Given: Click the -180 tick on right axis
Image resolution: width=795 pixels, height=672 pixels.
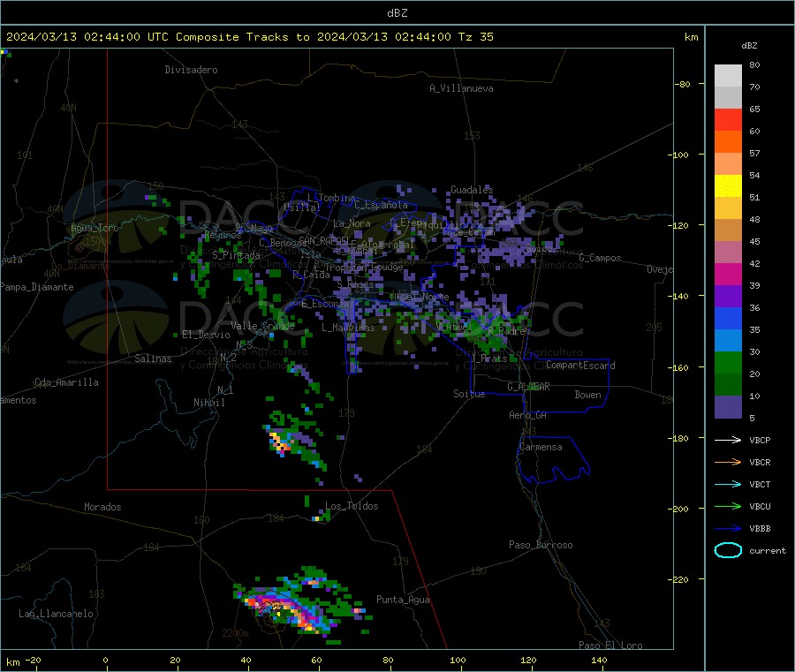Looking at the screenshot, I should pyautogui.click(x=681, y=438).
